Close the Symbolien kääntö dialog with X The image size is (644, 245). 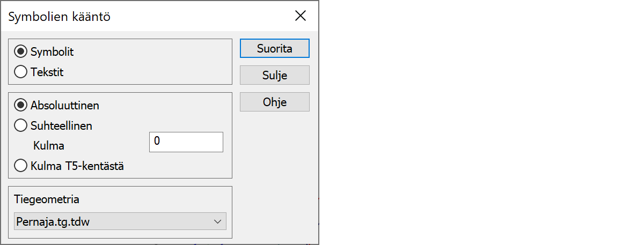click(x=301, y=16)
